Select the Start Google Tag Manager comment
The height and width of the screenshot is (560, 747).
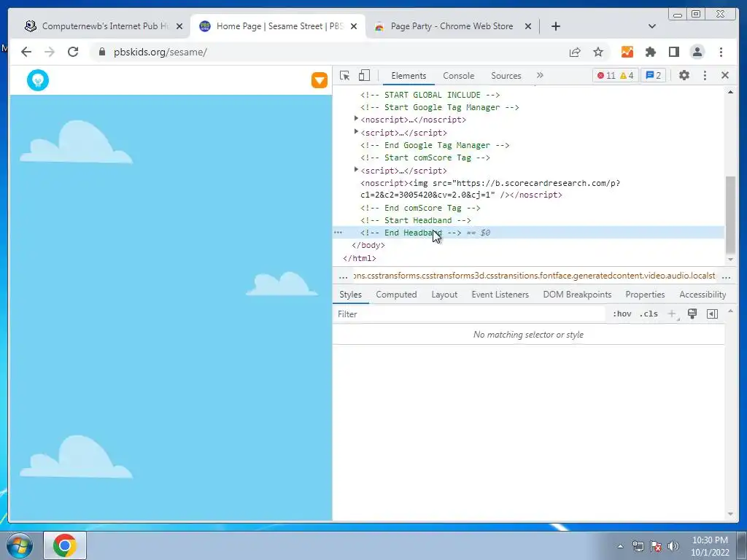[x=439, y=108]
